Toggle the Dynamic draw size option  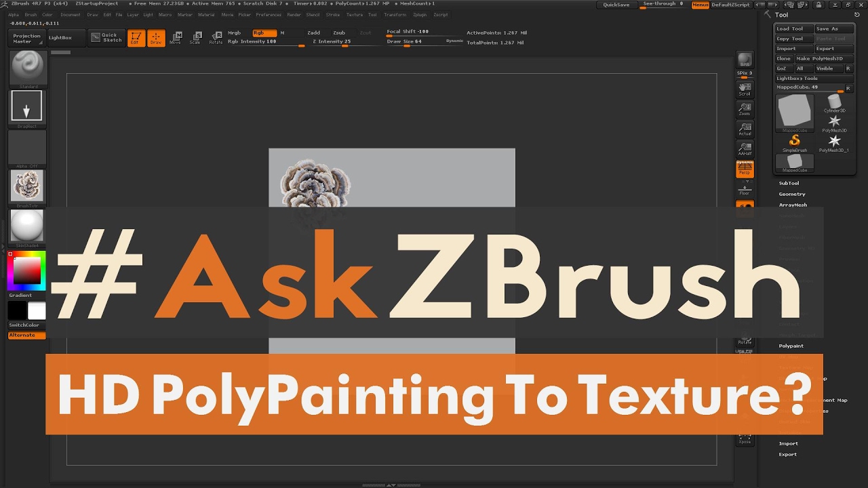click(x=454, y=41)
